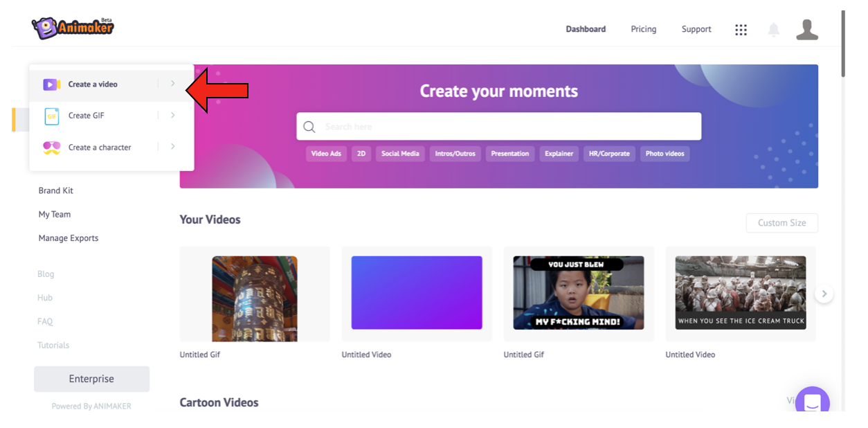Open Brand Kit in the sidebar
This screenshot has width=868, height=428.
click(55, 190)
